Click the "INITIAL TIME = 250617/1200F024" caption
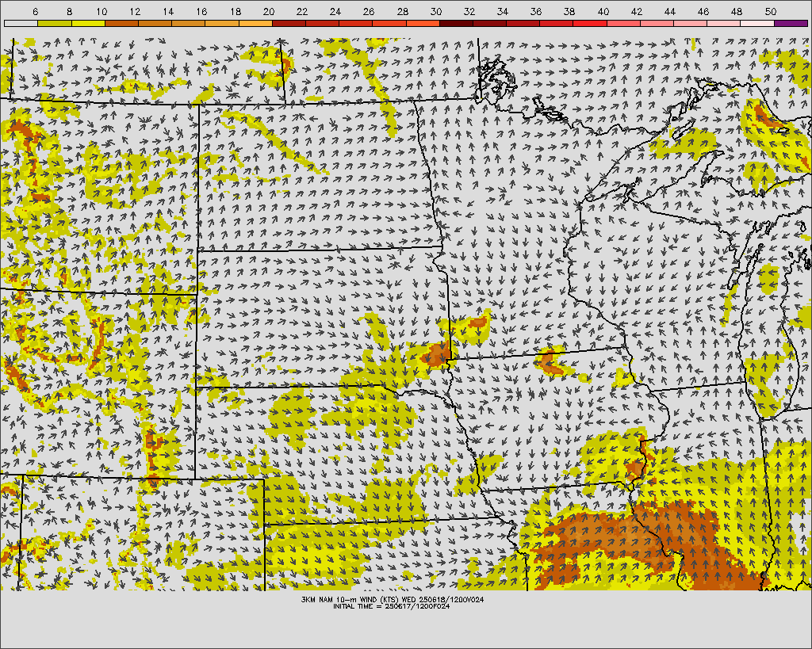The height and width of the screenshot is (649, 812). [392, 606]
